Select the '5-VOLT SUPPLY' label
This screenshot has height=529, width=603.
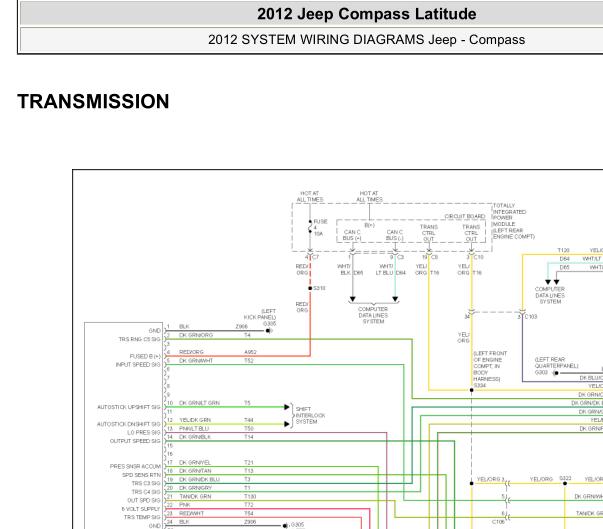[x=141, y=509]
